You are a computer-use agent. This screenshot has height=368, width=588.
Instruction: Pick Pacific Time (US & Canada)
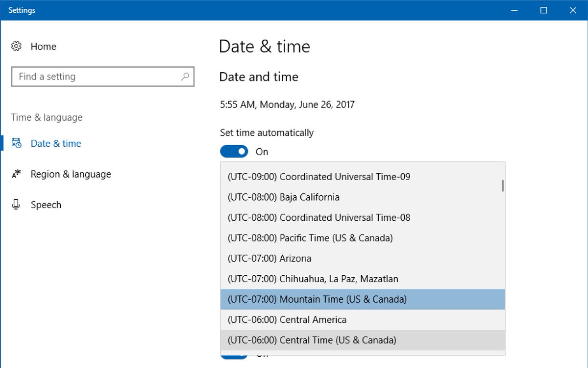click(x=363, y=238)
